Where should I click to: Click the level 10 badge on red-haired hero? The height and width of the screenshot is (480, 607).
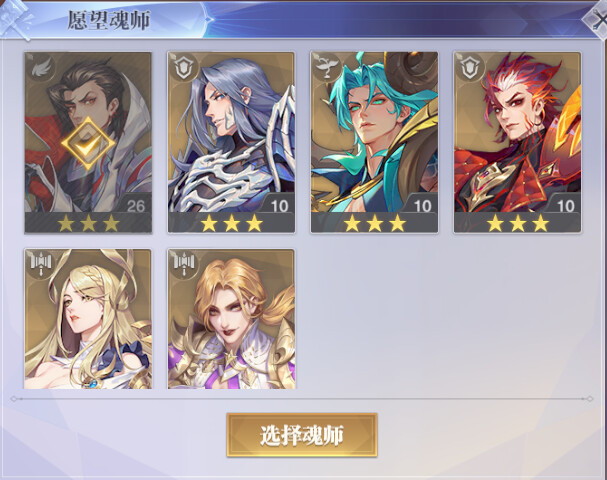(565, 205)
